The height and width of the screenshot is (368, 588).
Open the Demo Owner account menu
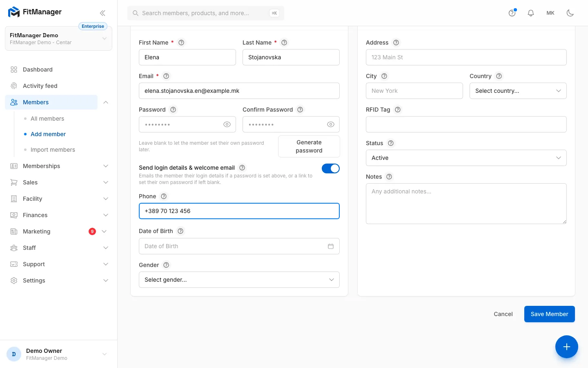58,354
